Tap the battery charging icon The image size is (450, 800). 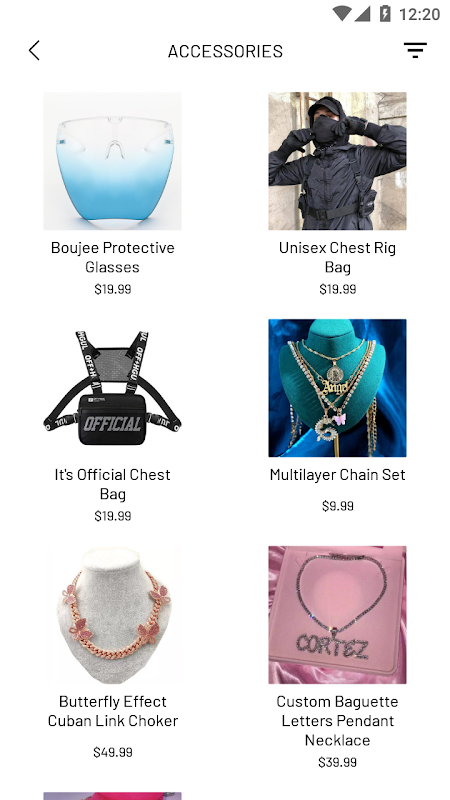pyautogui.click(x=385, y=14)
